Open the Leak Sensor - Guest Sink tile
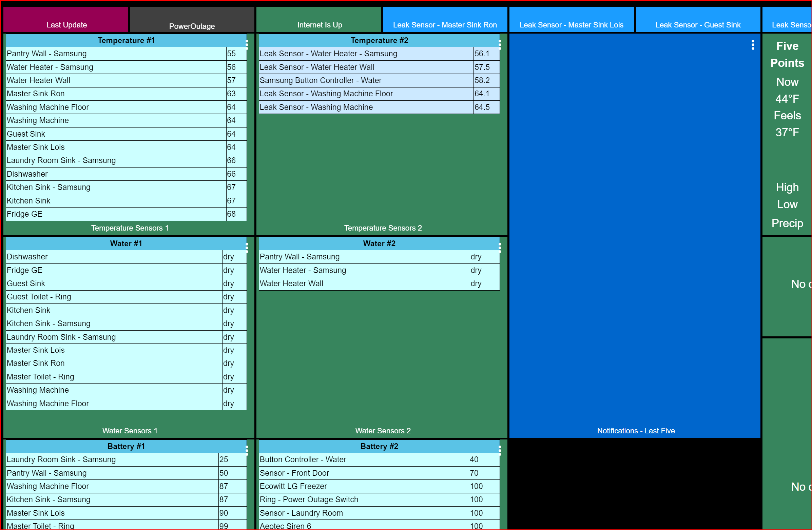Screen dimensions: 812x530 (x=698, y=19)
